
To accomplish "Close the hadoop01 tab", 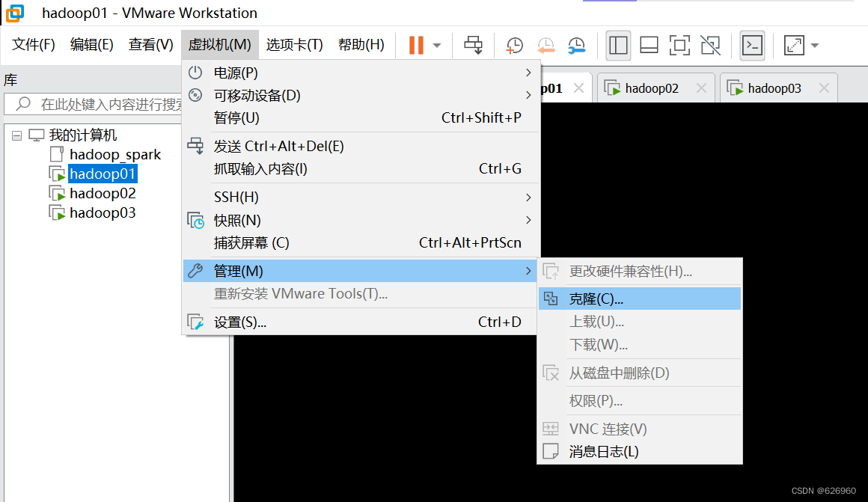I will 578,88.
